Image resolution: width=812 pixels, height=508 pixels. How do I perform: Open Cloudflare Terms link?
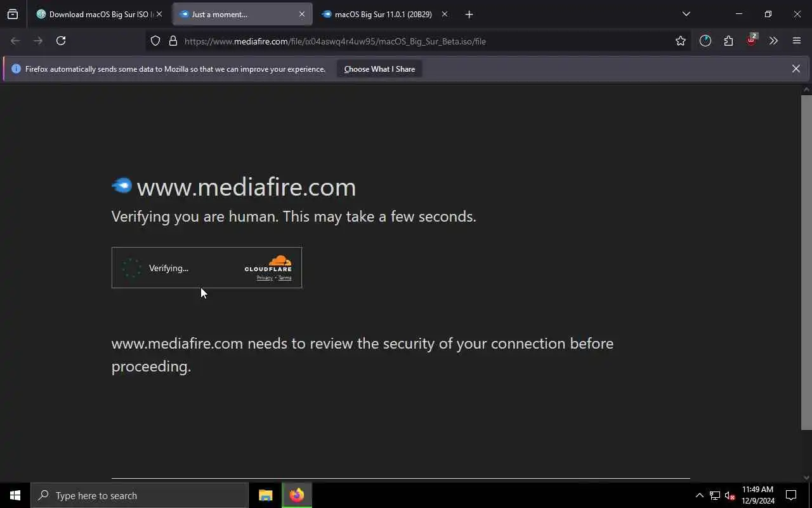pyautogui.click(x=285, y=277)
